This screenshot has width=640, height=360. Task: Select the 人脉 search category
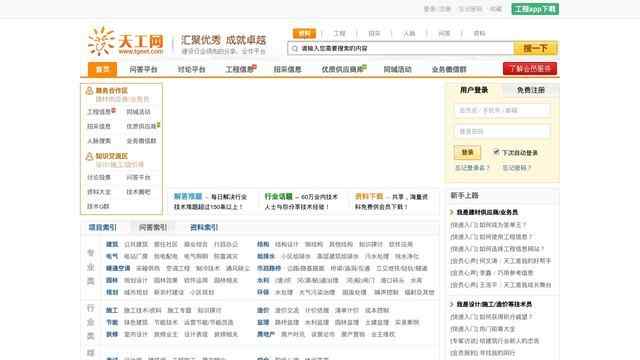pos(409,33)
